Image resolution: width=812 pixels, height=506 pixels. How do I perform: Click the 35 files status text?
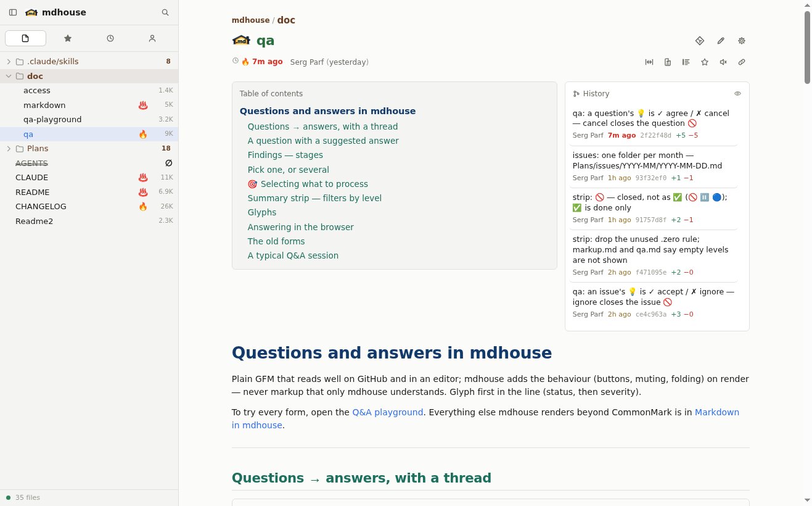click(28, 497)
